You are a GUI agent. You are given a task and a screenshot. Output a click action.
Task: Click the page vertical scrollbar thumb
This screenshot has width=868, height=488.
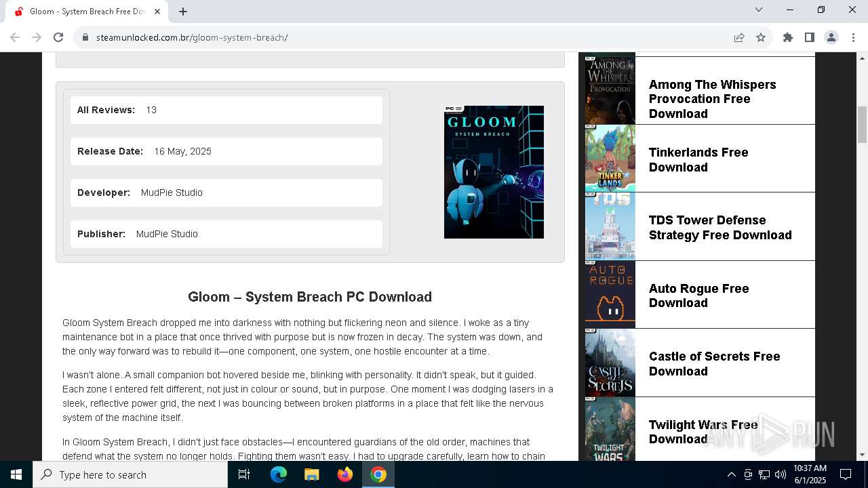coord(862,124)
